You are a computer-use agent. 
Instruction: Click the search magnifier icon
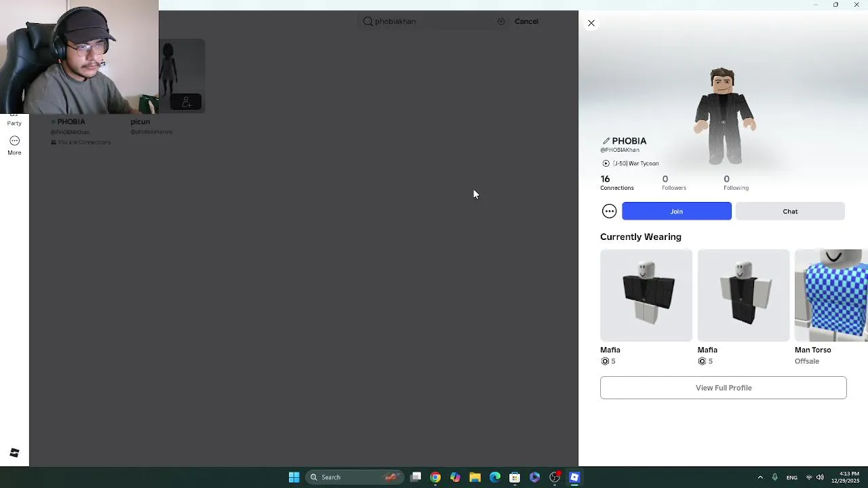[x=368, y=21]
